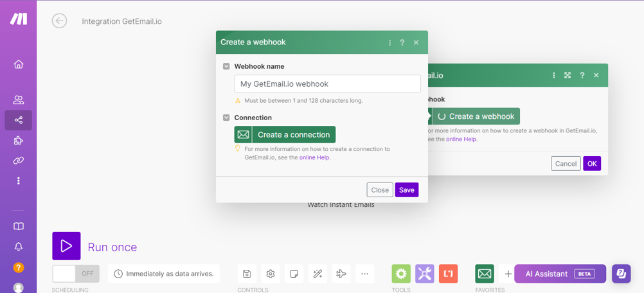Viewport: 644px width, 293px height.
Task: Open Connections link icon in sidebar
Action: 19,161
